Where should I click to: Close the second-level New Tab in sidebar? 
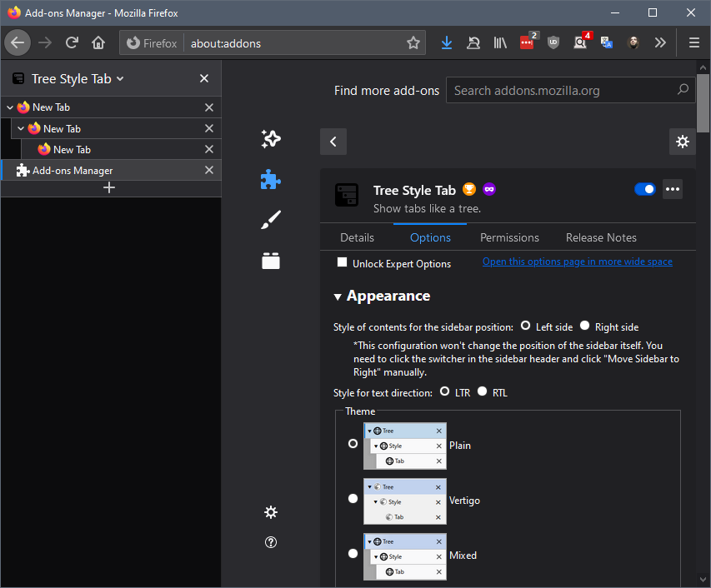click(209, 128)
